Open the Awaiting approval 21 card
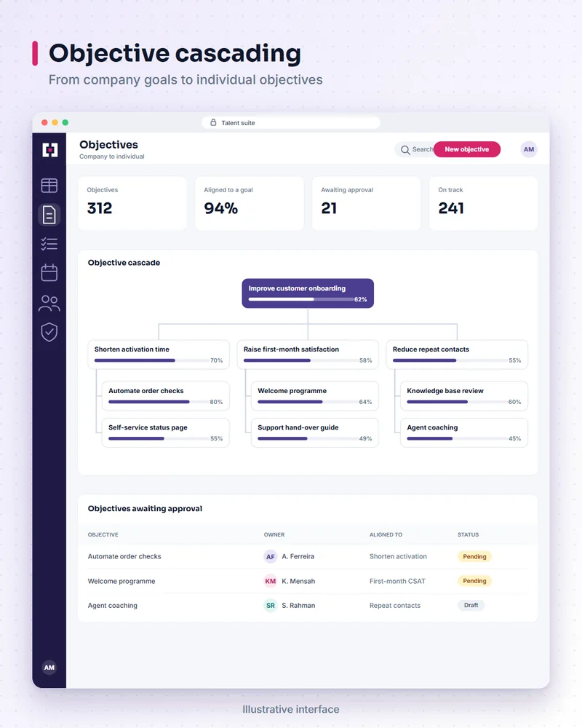 click(x=366, y=203)
